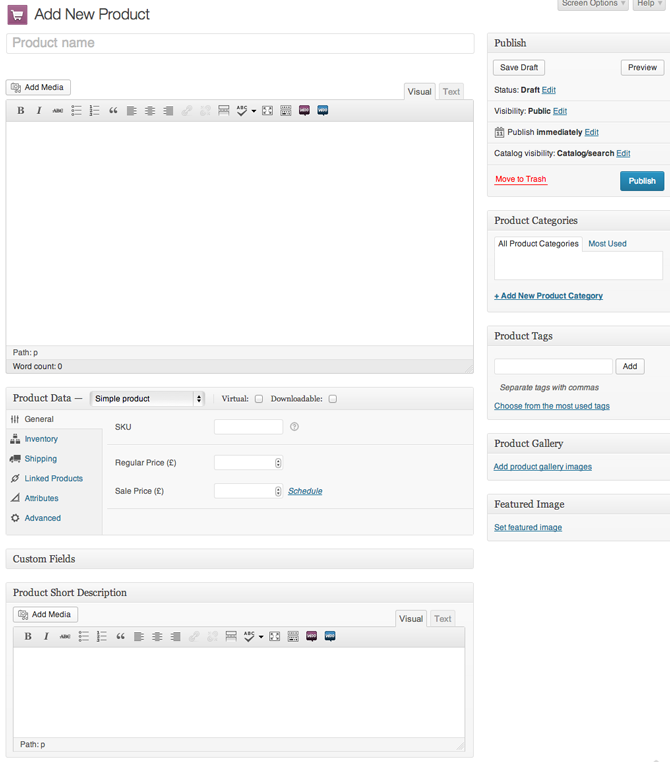Click Schedule sale price link
Screen dimensions: 670x762
(x=305, y=491)
